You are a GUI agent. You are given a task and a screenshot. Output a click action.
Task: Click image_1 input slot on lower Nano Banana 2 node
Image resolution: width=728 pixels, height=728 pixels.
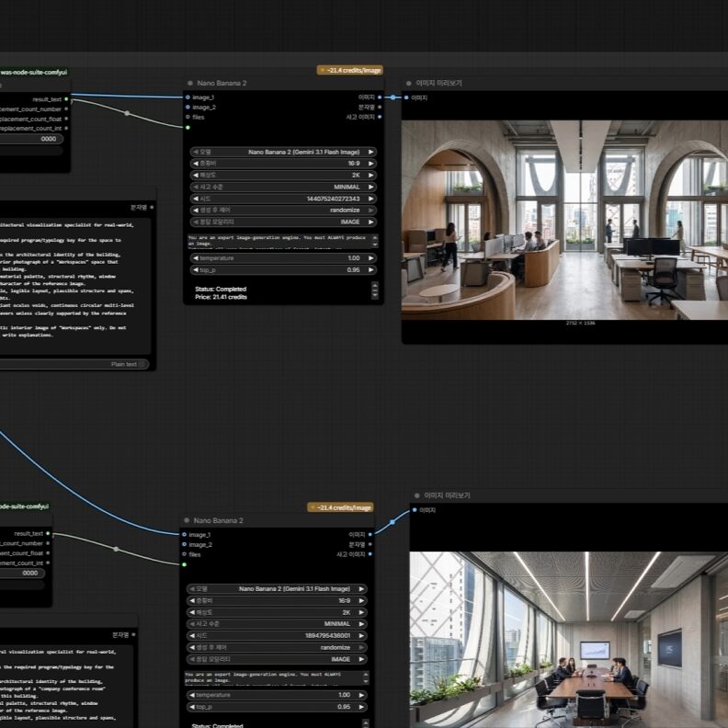(185, 534)
